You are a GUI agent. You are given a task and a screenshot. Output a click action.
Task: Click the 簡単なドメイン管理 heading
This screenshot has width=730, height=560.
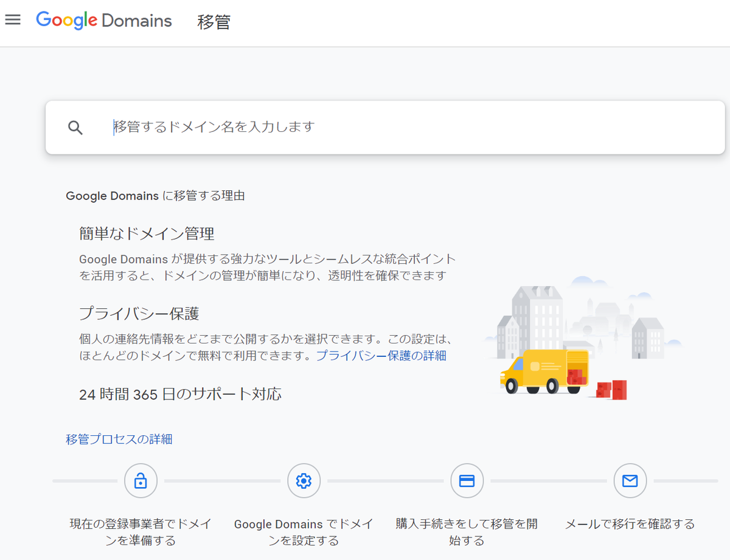click(x=147, y=233)
